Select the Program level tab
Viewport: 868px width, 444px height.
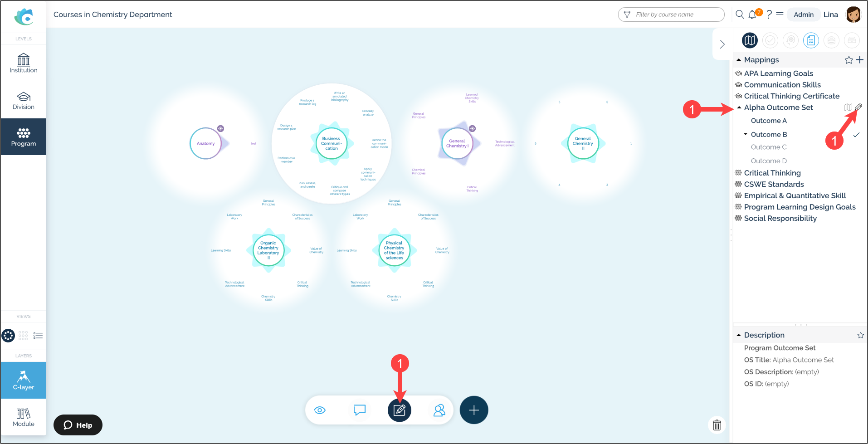(24, 137)
